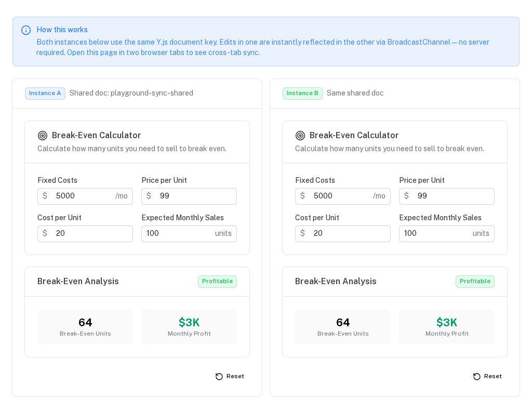Click the calculator description text in Instance B
The image size is (532, 413).
pyautogui.click(x=390, y=149)
